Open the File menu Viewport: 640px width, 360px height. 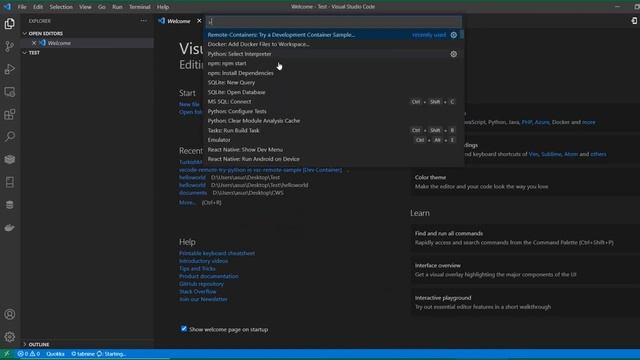(22, 7)
